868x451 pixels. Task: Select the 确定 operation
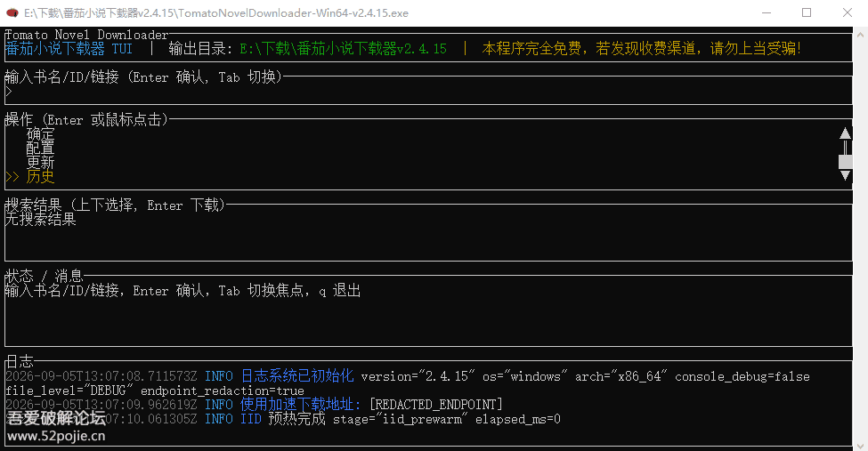(40, 134)
